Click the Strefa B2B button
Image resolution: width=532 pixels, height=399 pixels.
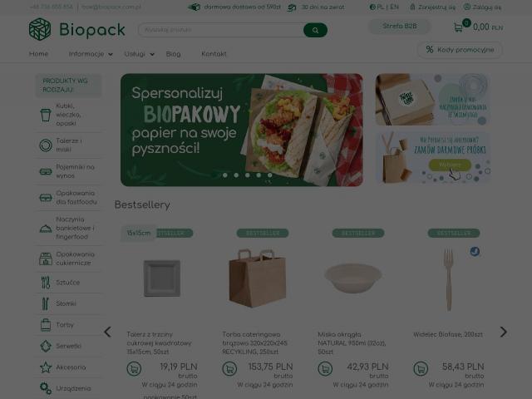(399, 26)
